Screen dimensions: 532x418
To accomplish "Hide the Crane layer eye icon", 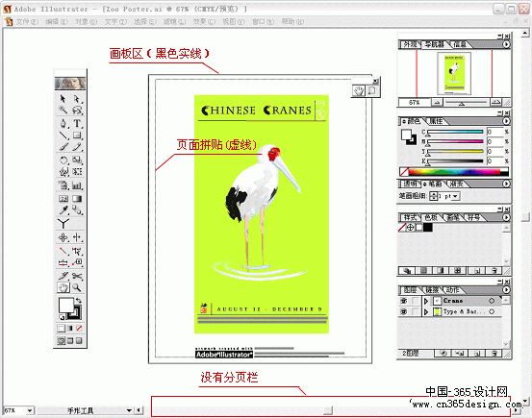I will [404, 301].
